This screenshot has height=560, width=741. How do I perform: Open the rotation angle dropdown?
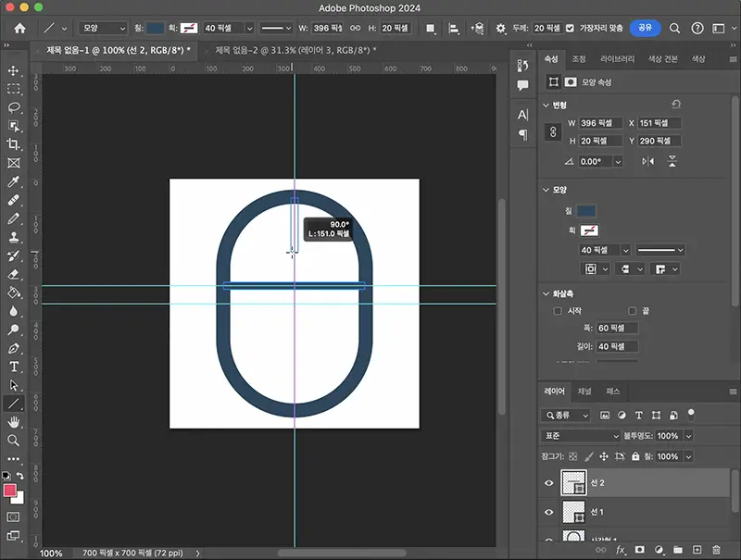618,161
